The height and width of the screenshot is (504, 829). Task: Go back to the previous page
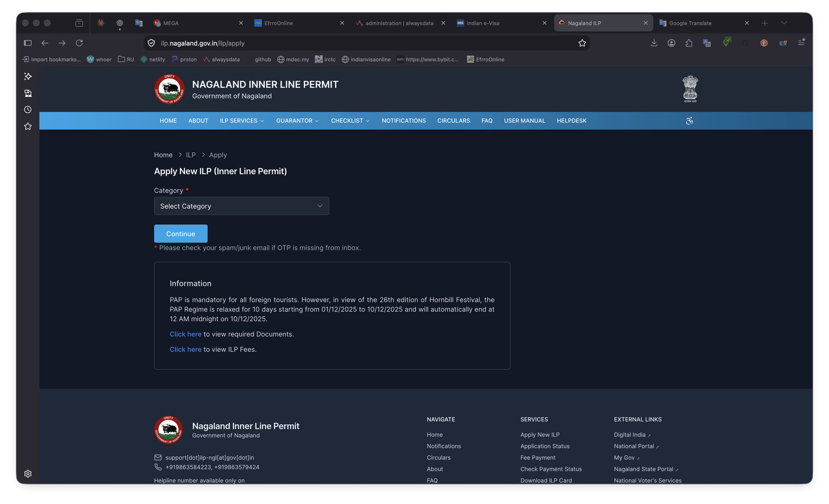tap(45, 43)
